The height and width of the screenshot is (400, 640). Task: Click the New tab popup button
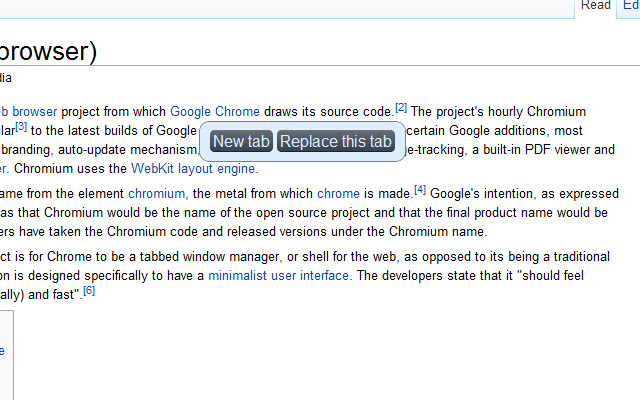click(241, 141)
